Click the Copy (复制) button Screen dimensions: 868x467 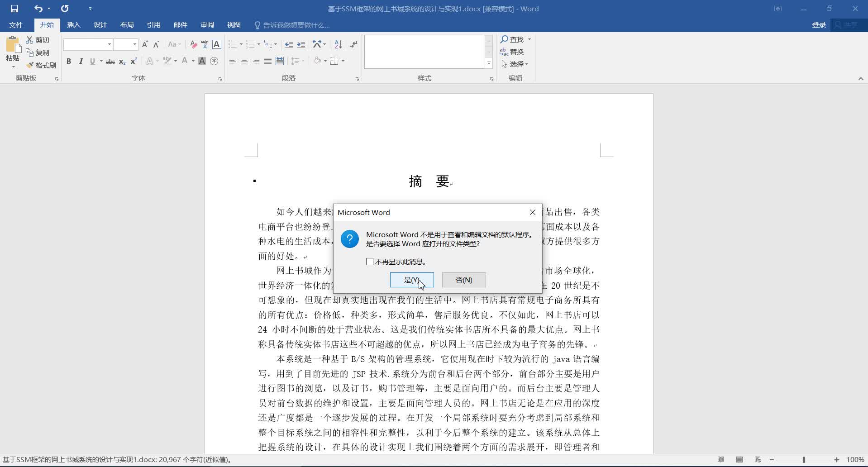click(38, 52)
